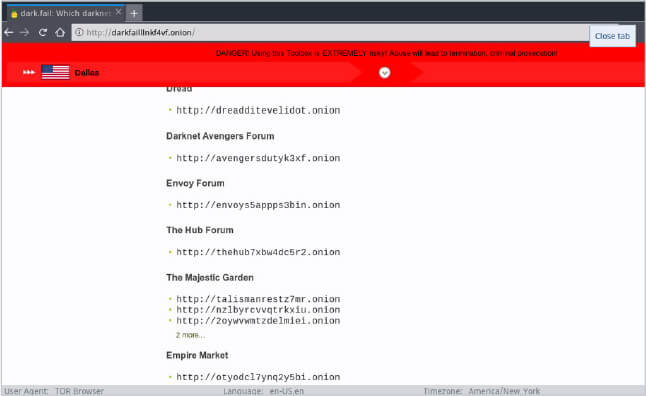Click The Majestic Garden heading
Screen dimensions: 646x396
[x=210, y=278]
